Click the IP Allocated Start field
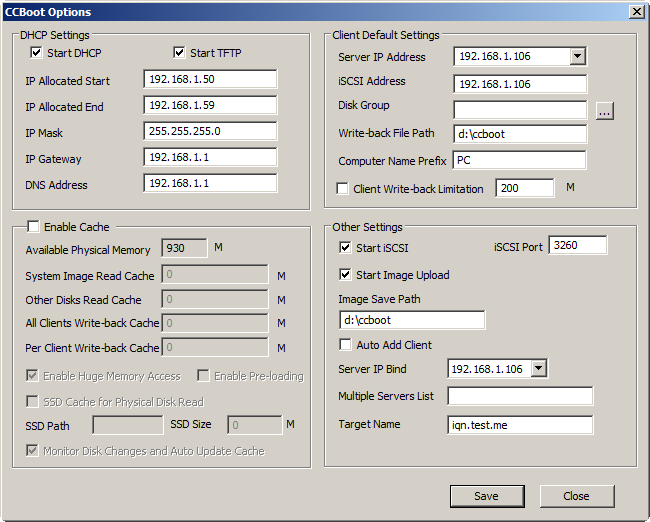 (x=210, y=80)
